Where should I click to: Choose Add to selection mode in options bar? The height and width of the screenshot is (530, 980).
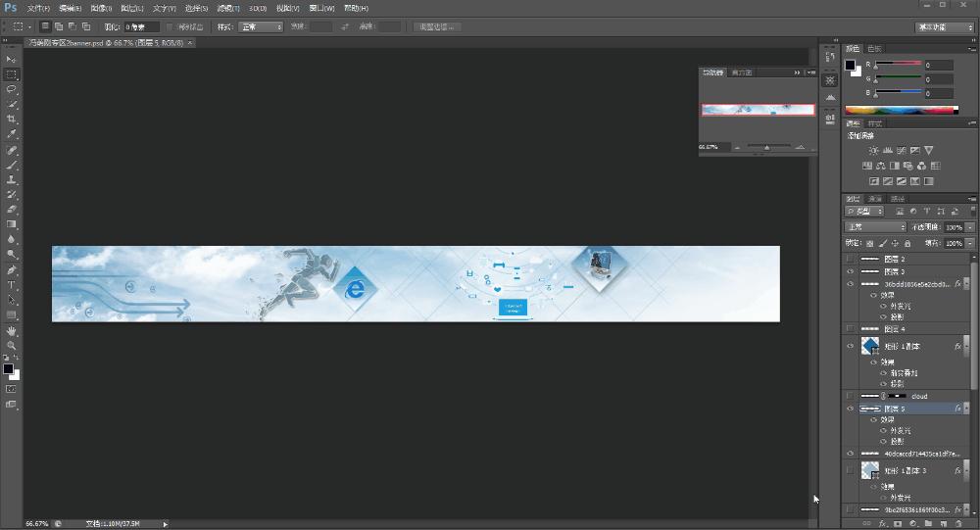click(x=59, y=26)
